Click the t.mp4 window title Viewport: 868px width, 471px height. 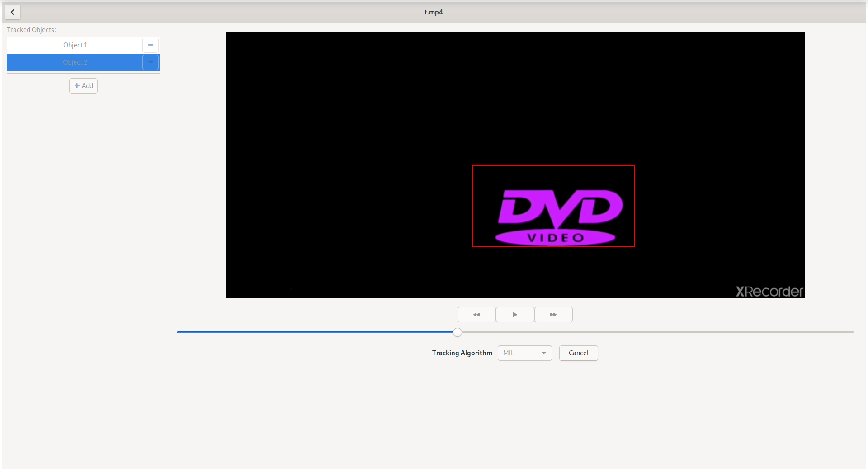tap(434, 12)
